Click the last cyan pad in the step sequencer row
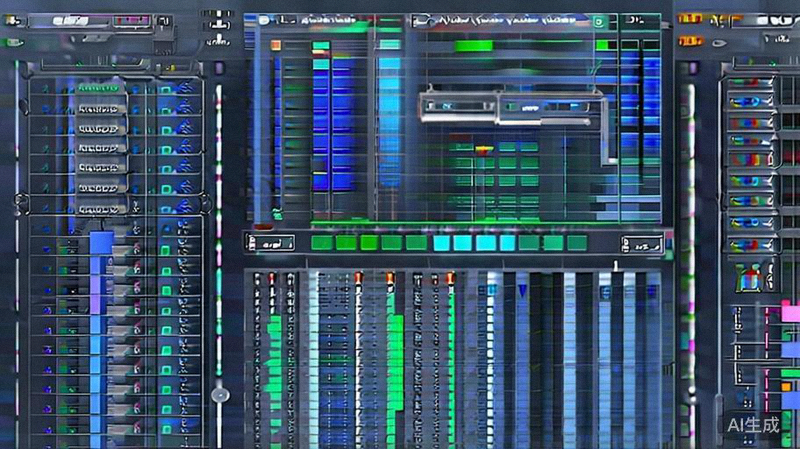 coord(508,242)
